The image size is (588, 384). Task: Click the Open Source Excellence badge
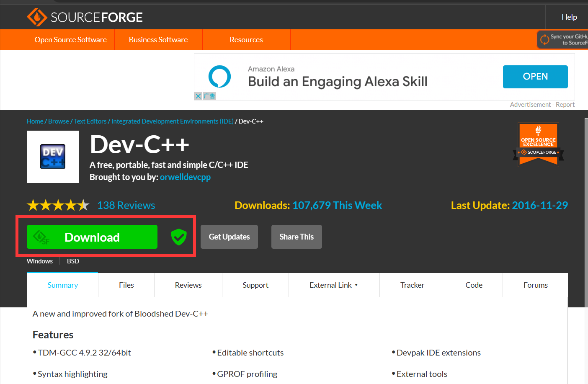(538, 144)
